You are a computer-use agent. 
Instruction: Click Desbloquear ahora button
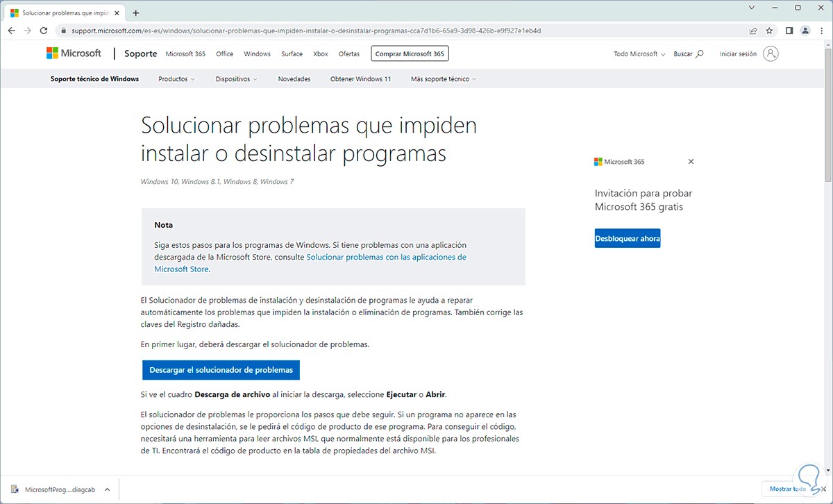[628, 238]
